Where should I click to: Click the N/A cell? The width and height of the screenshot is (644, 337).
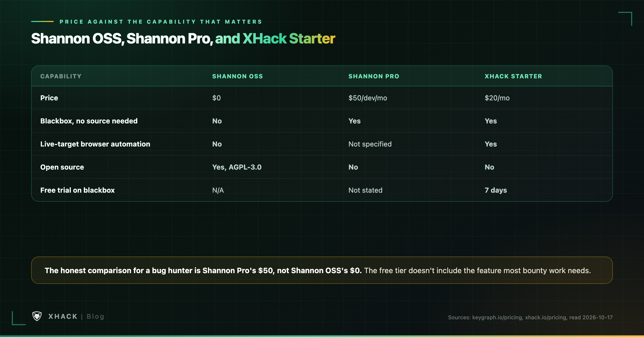tap(218, 190)
